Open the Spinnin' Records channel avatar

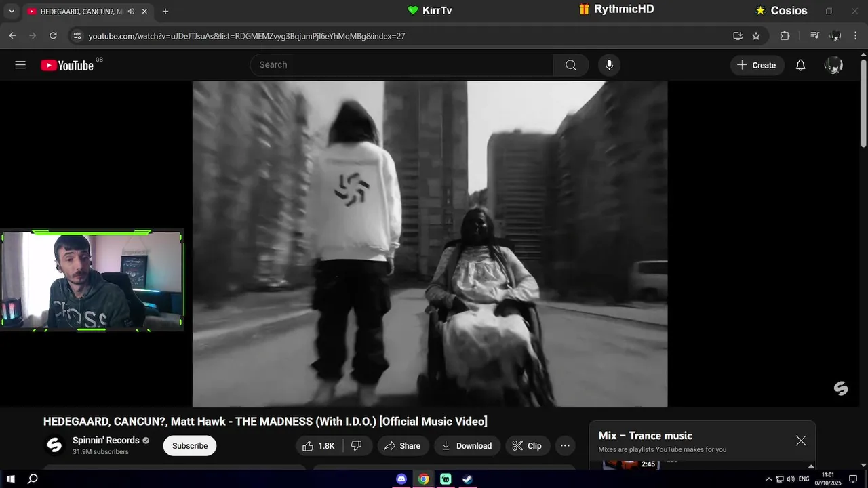[54, 445]
